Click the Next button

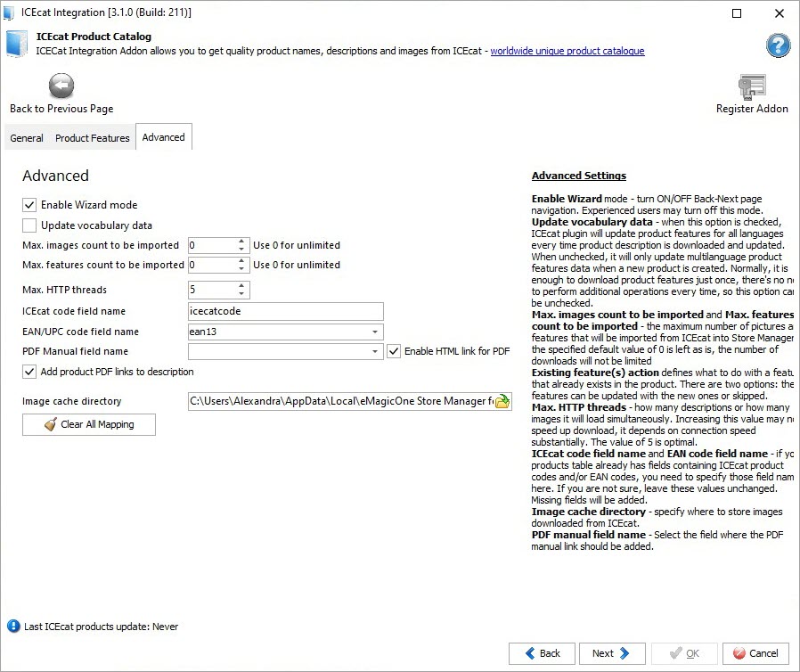tap(612, 653)
